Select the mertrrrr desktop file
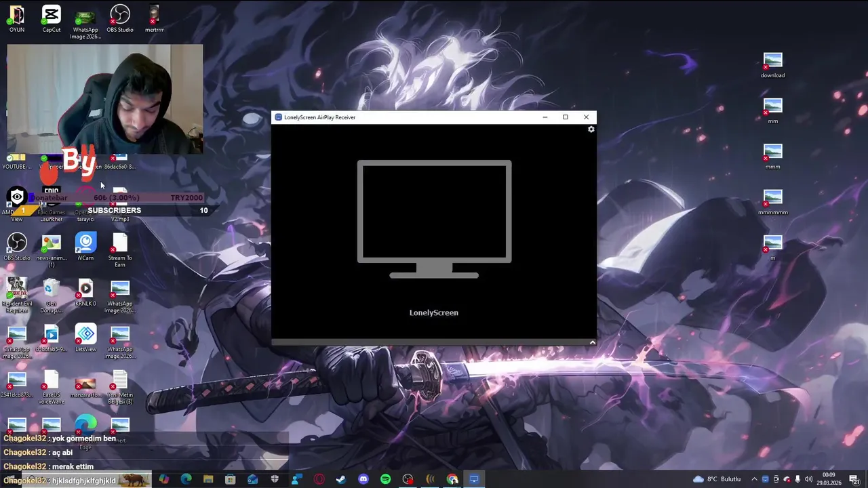This screenshot has height=488, width=868. (x=154, y=19)
